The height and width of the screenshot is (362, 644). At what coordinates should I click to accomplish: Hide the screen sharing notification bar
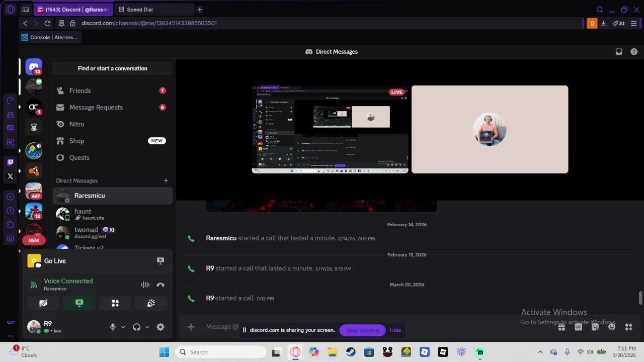click(x=395, y=330)
